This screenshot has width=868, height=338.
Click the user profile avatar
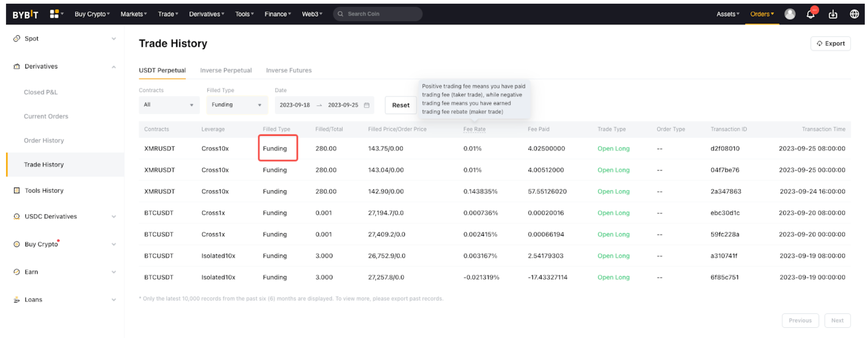coord(790,14)
